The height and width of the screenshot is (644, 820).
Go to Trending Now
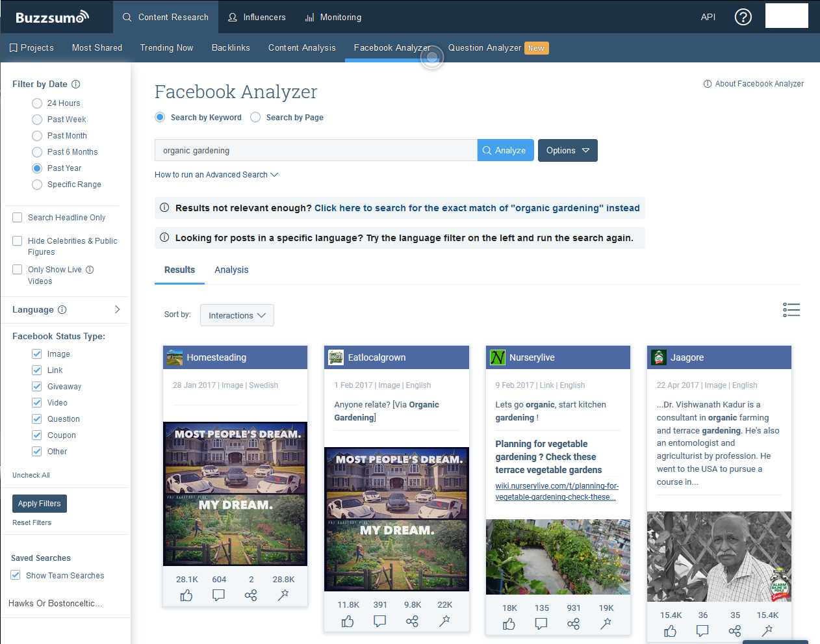pos(166,47)
